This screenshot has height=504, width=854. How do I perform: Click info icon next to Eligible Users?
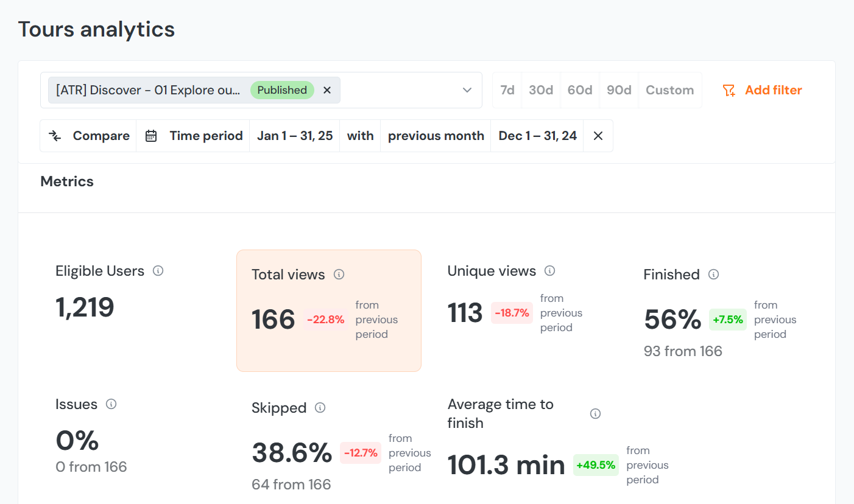(x=158, y=271)
